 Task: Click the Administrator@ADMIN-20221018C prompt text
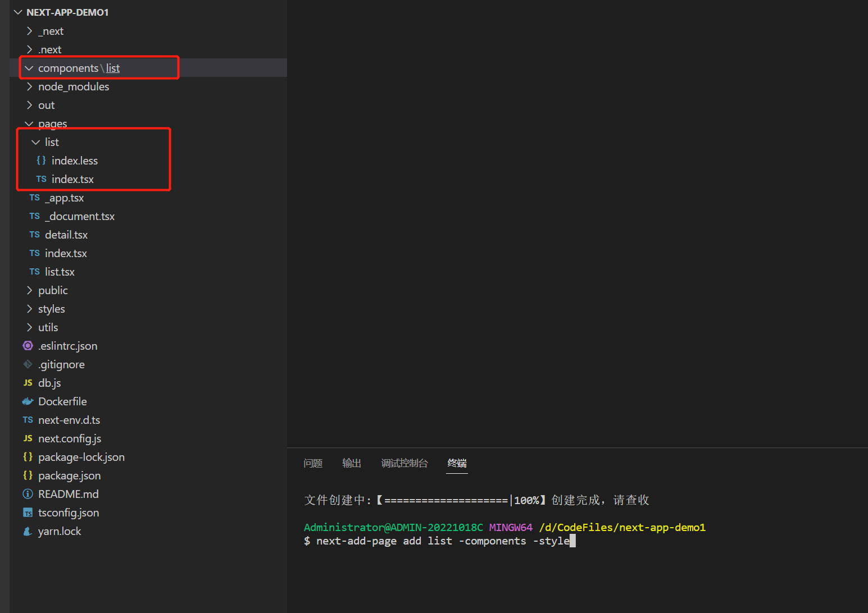tap(393, 528)
